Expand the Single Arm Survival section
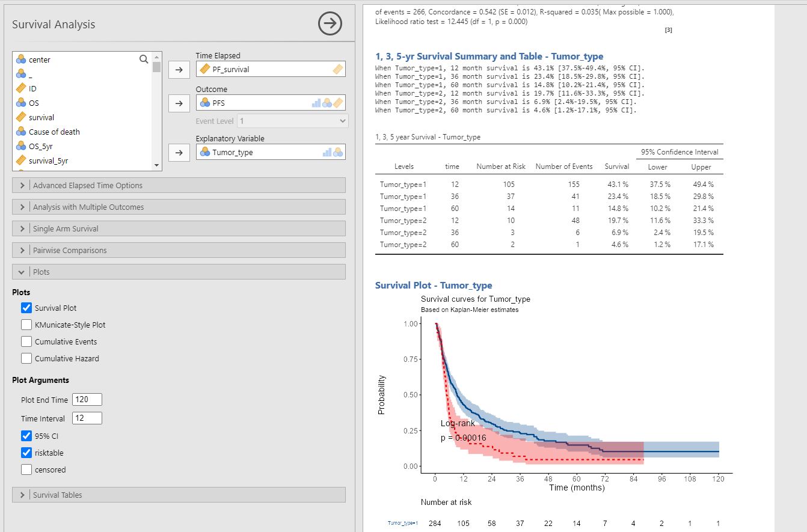This screenshot has width=807, height=532. [x=179, y=228]
